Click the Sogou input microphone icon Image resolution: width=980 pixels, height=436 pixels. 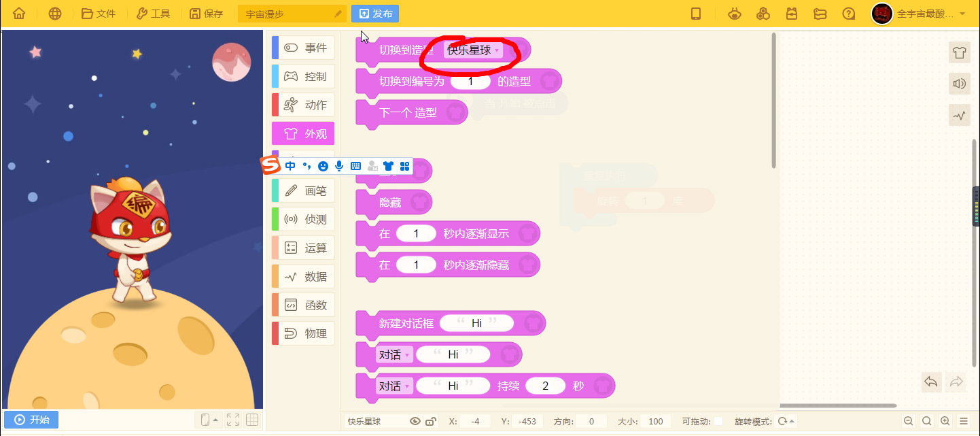(339, 165)
